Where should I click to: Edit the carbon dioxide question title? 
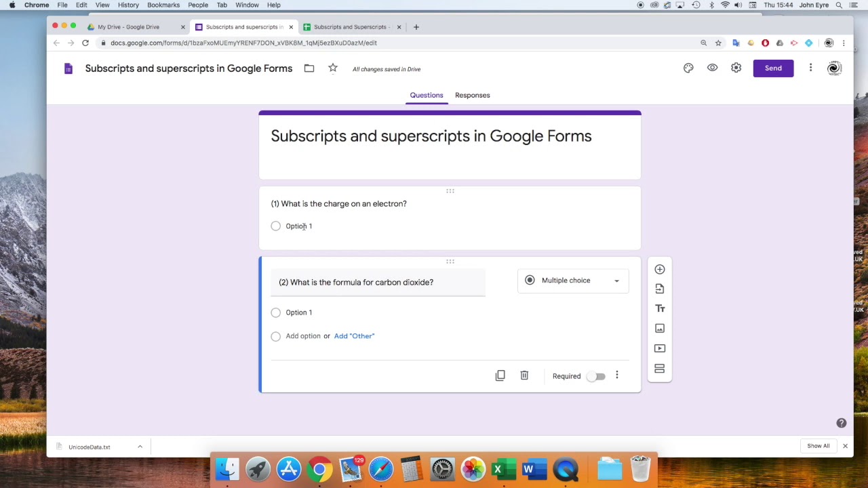pyautogui.click(x=378, y=282)
